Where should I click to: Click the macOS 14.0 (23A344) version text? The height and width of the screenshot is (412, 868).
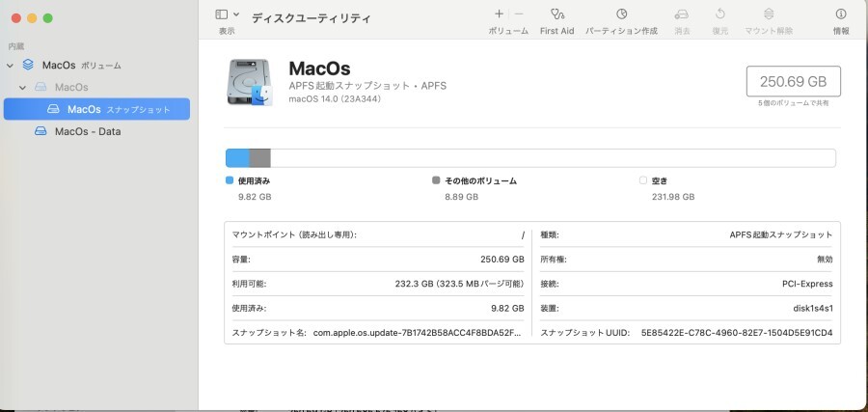click(x=335, y=99)
